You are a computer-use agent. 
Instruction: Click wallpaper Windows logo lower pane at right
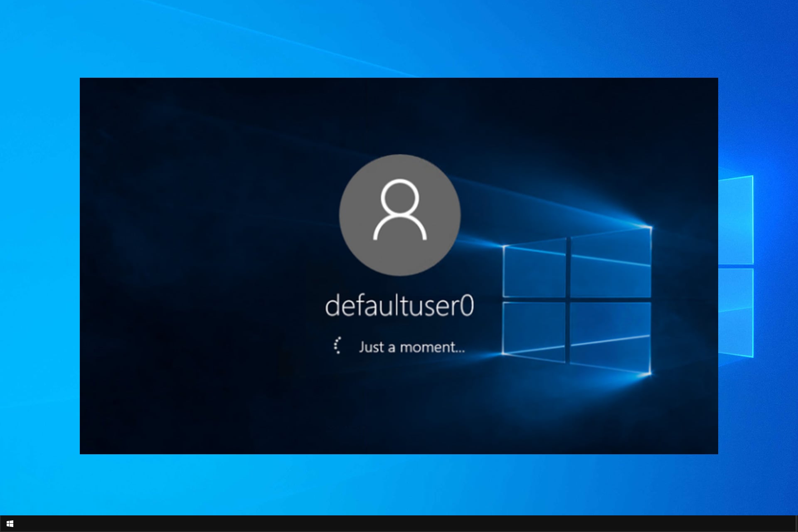pos(736,312)
